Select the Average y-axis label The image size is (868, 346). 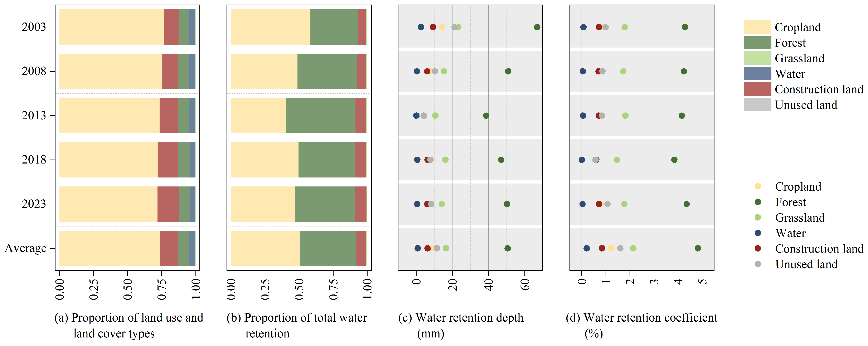coord(26,248)
